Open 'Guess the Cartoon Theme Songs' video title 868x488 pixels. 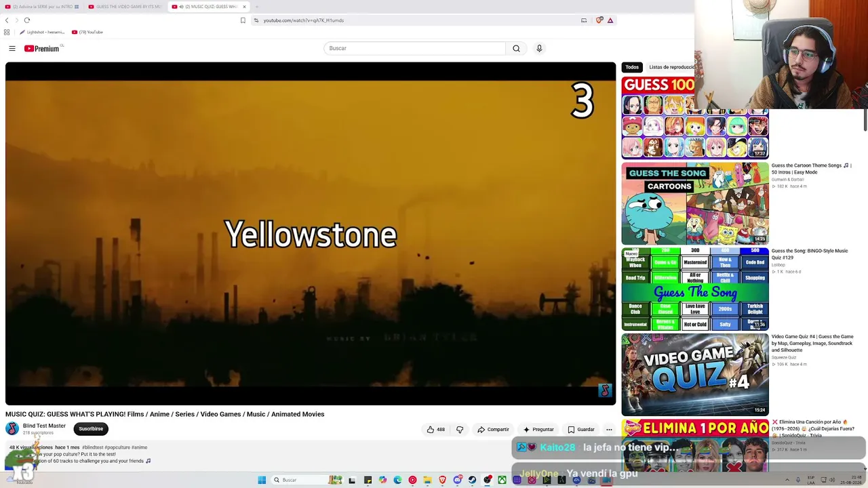tap(811, 169)
